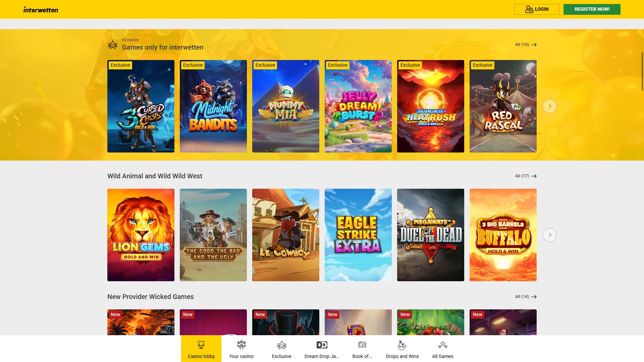Viewport: 644px width, 362px height.
Task: Select the Book of... tab
Action: point(362,349)
